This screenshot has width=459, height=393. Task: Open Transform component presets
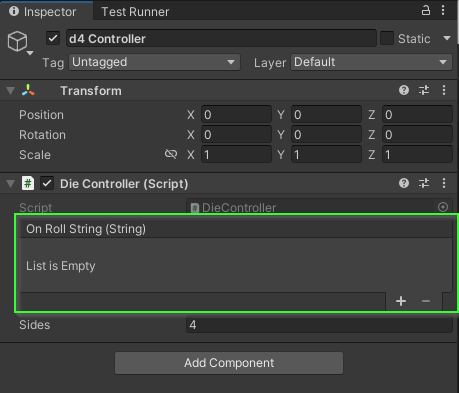click(424, 90)
